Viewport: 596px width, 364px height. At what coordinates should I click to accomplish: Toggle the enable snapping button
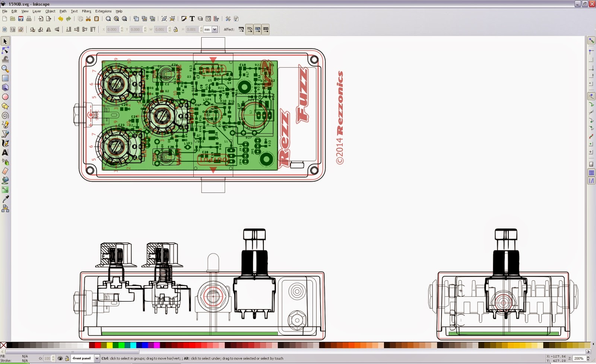591,40
